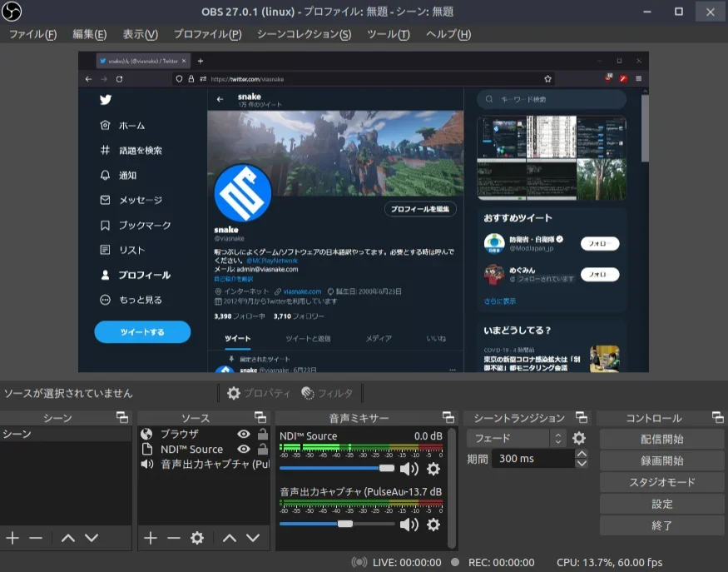Click the ソースが選択されていません label
728x572 pixels.
click(69, 393)
